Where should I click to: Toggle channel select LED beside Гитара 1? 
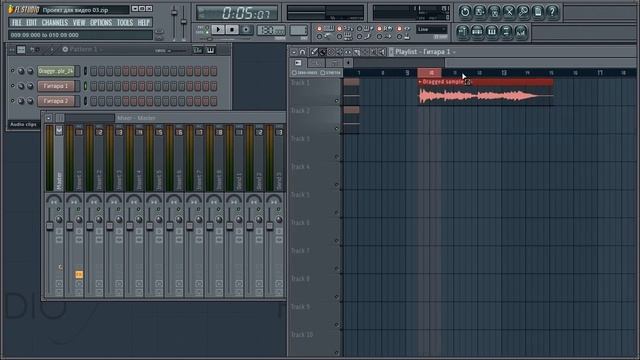click(x=85, y=86)
